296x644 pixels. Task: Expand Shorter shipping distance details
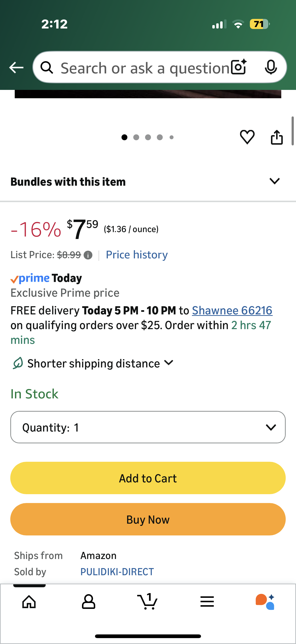[169, 363]
